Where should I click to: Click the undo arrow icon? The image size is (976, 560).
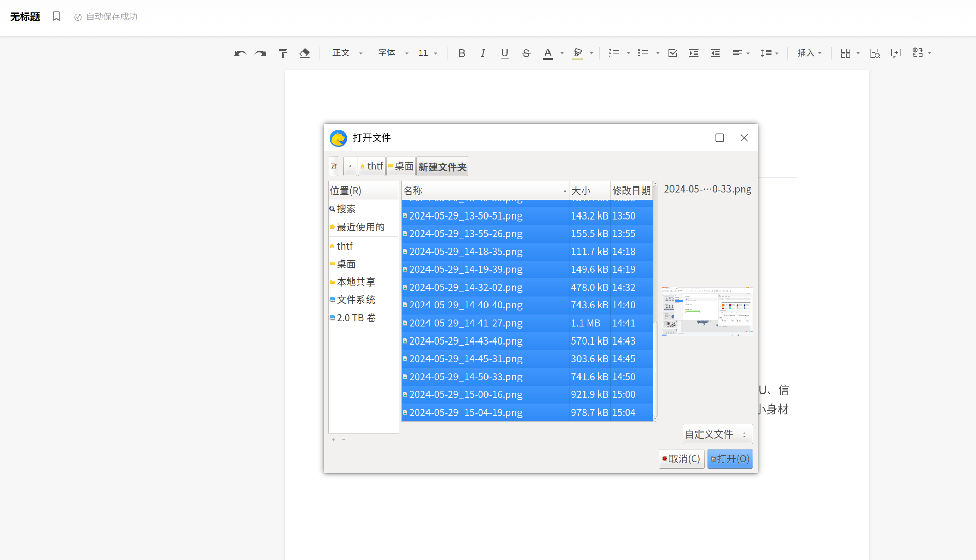tap(240, 53)
